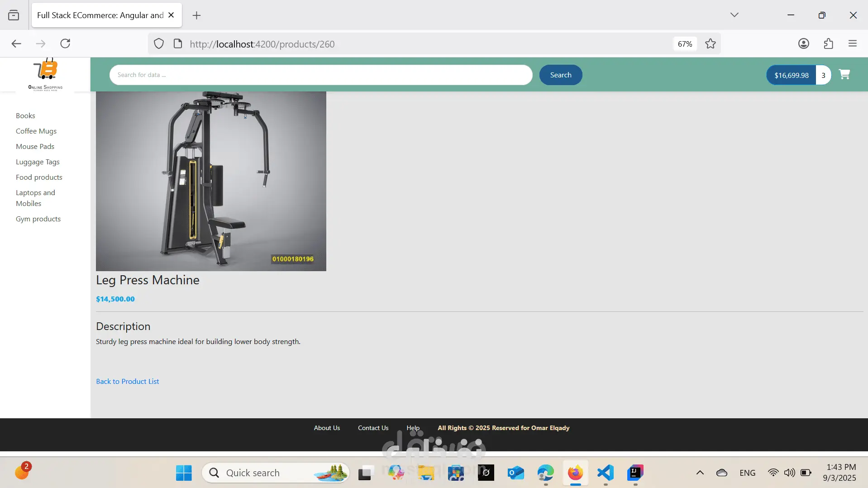Click the $16,699.98 cart total

coord(792,76)
